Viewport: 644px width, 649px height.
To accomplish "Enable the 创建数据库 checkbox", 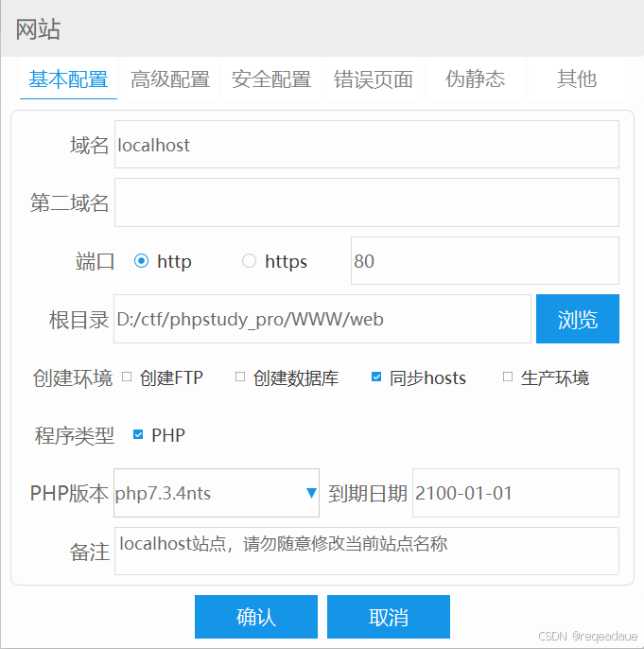I will click(240, 377).
